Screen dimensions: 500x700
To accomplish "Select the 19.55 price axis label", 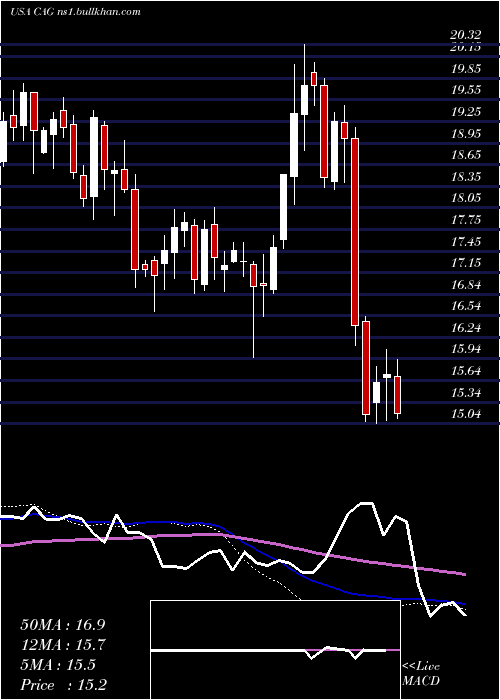I will pos(466,90).
